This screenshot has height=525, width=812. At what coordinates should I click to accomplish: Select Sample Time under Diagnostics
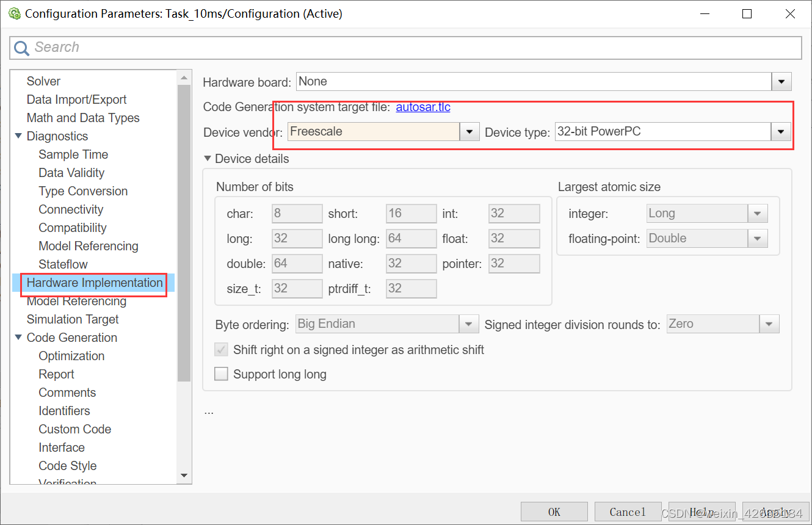click(73, 154)
